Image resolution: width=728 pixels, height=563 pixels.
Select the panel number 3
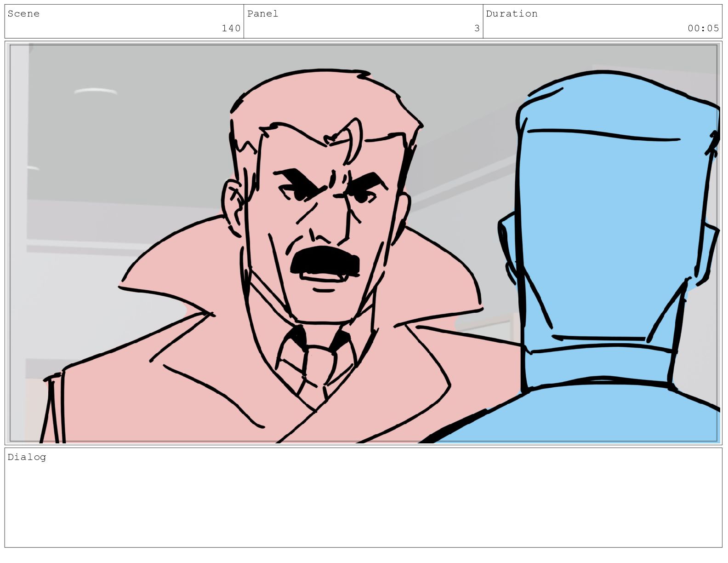click(x=477, y=29)
